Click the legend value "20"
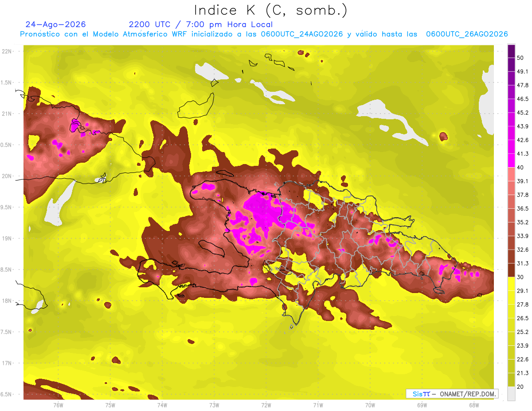 coord(521,387)
